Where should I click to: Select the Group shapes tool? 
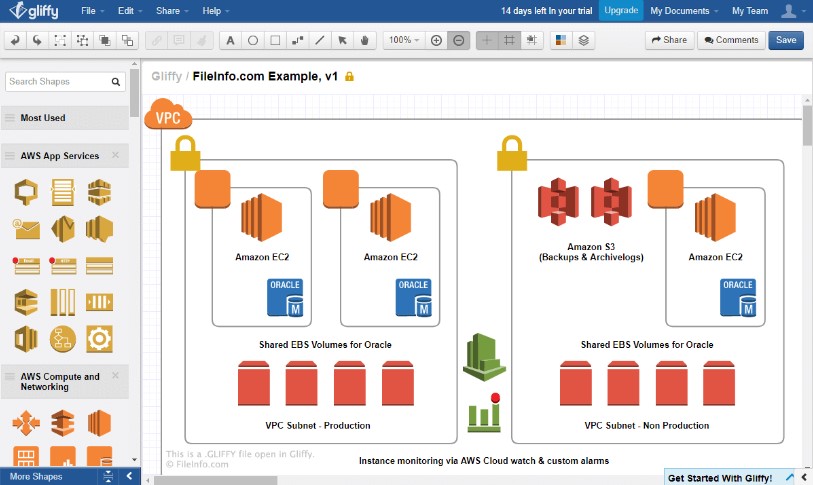click(x=60, y=40)
